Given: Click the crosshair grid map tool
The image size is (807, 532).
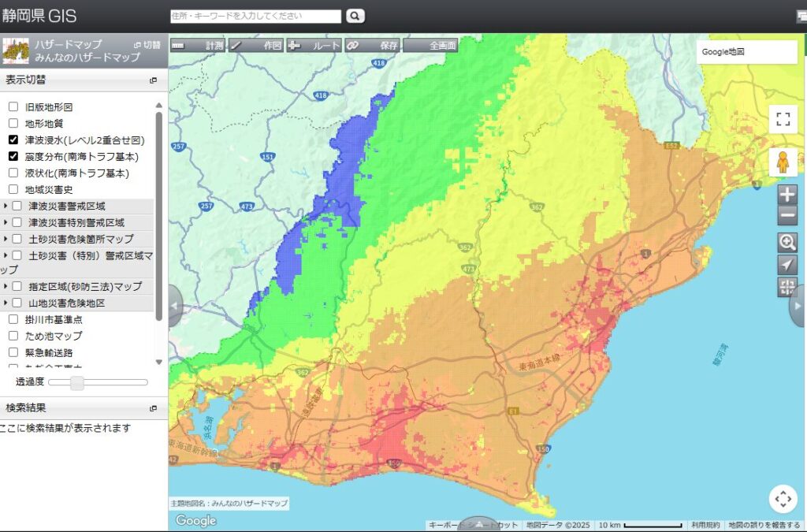Looking at the screenshot, I should tap(787, 287).
